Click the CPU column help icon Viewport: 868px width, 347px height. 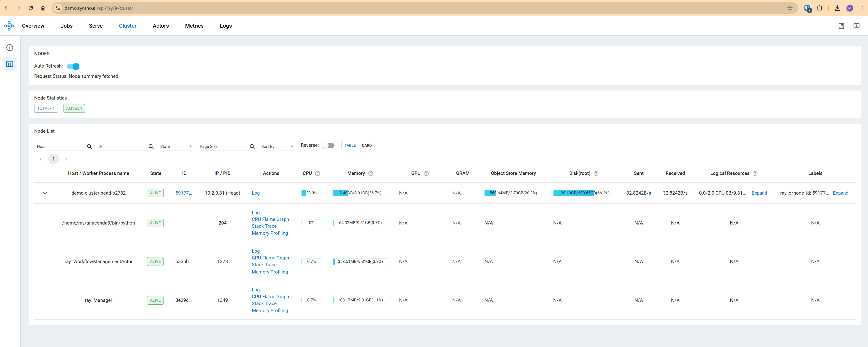coord(317,173)
